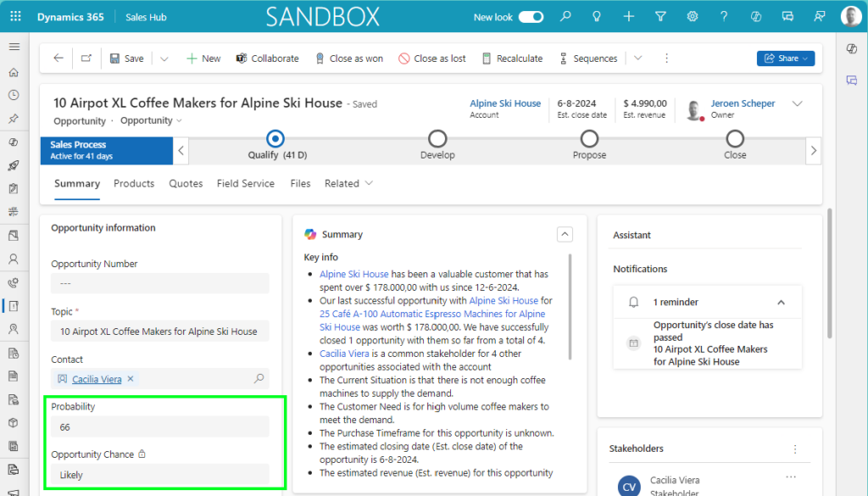Switch to the Field Service tab
868x496 pixels.
point(246,183)
